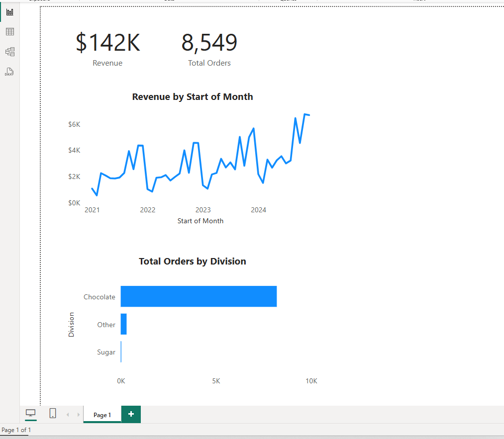
Task: Click the $2K y-axis label
Action: (74, 176)
